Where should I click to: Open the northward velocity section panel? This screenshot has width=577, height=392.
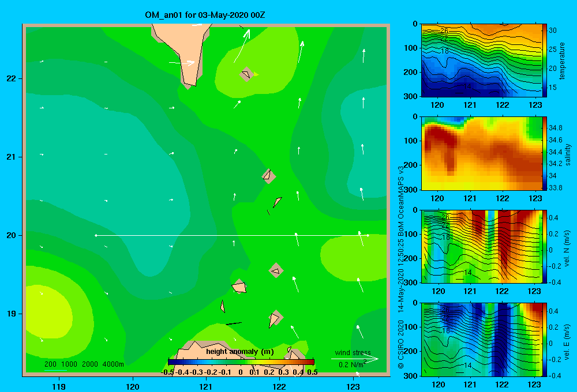click(x=482, y=246)
